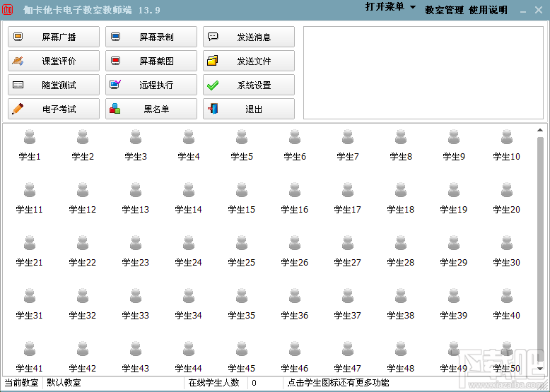Select student icon 学生14
Screen dimensions: 550x392
(x=189, y=190)
